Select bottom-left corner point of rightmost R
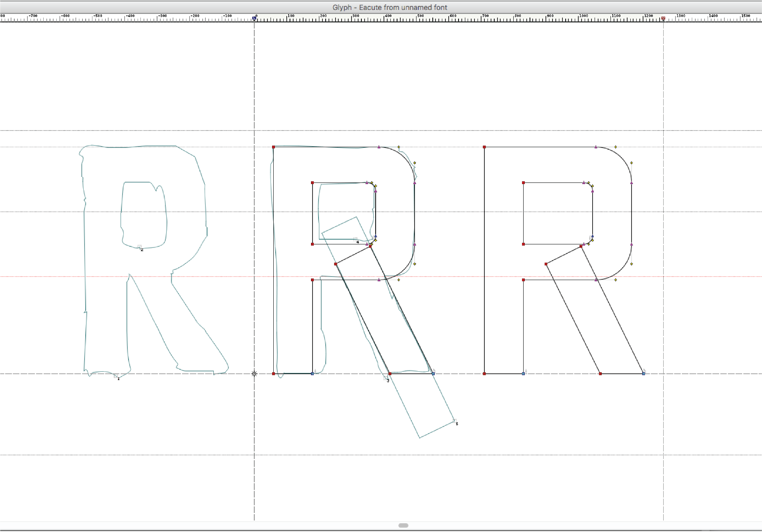762x532 pixels. [x=484, y=374]
